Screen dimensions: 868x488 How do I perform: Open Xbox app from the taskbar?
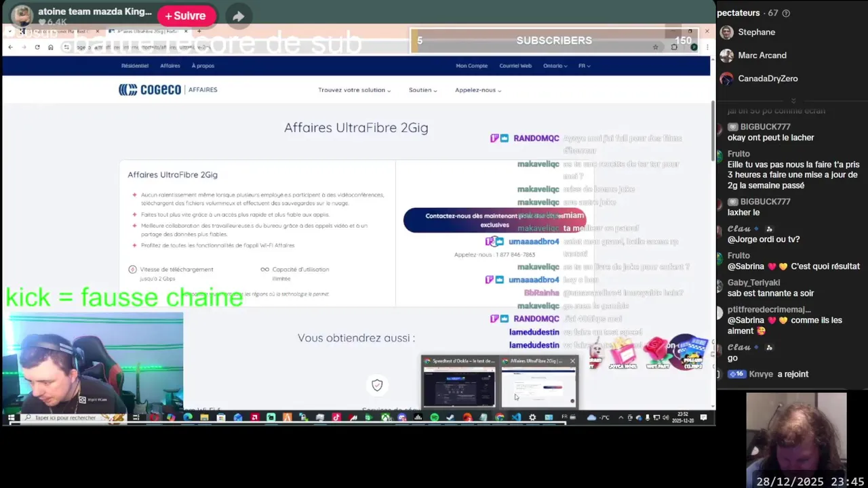387,418
